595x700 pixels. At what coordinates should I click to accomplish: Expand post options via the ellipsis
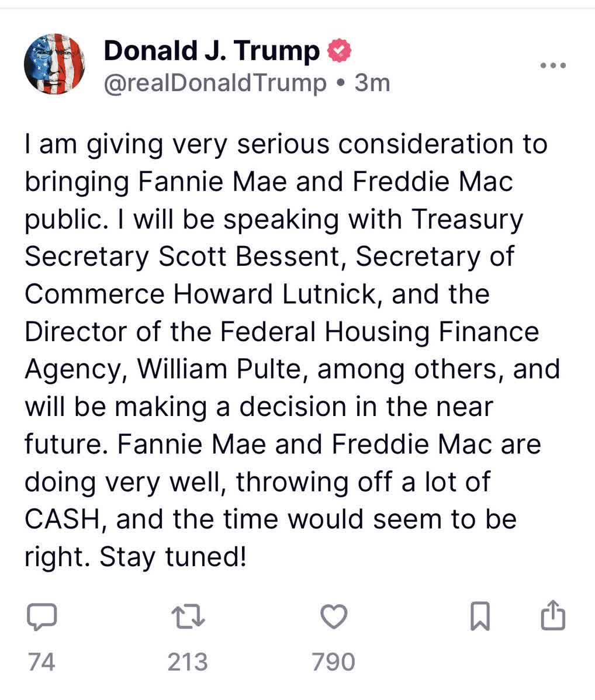(x=552, y=65)
